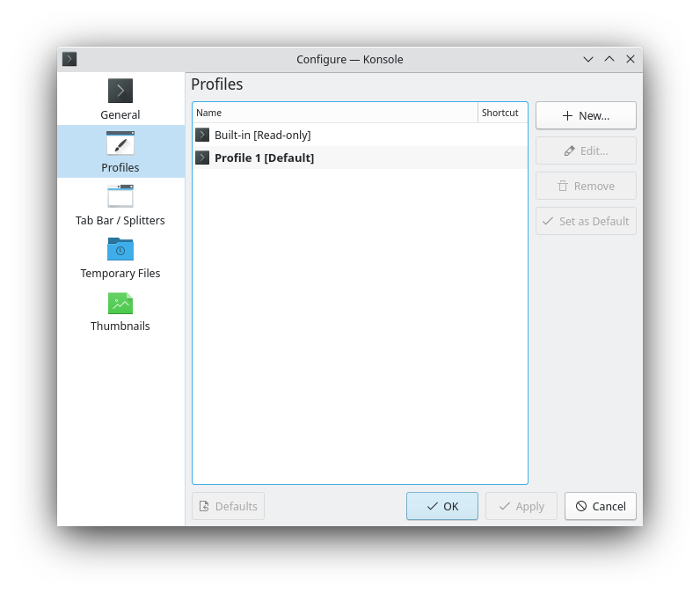The height and width of the screenshot is (594, 700).
Task: Dismiss the dialog with Cancel
Action: (x=601, y=506)
